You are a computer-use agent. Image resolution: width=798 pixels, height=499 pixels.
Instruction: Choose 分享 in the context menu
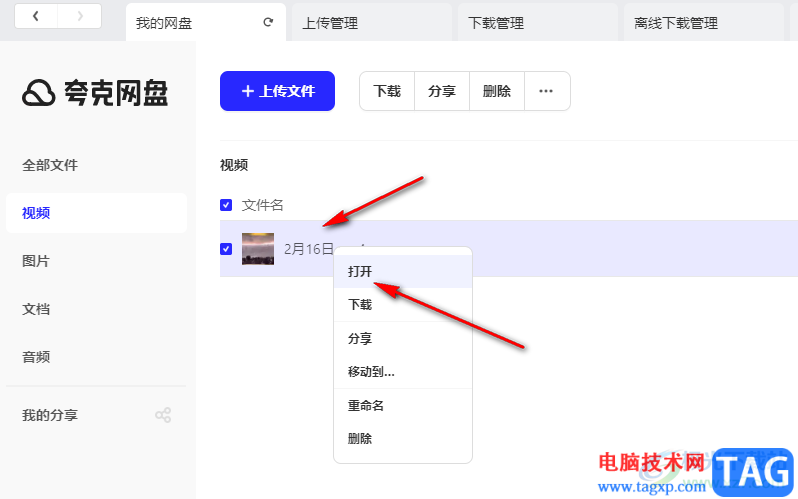[403, 338]
